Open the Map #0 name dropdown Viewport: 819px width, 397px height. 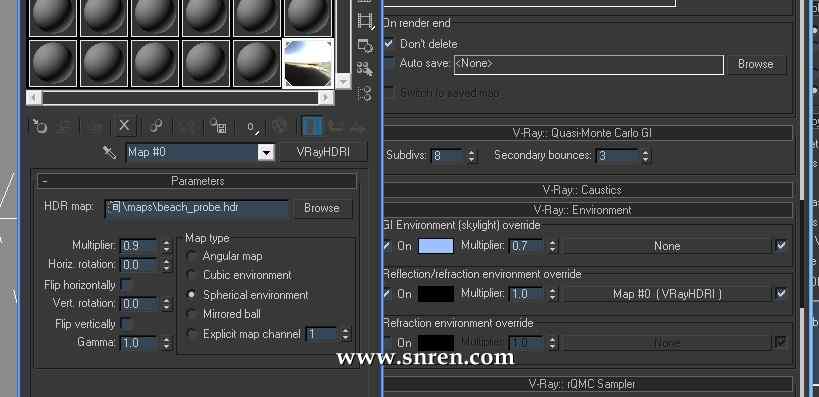click(x=266, y=153)
